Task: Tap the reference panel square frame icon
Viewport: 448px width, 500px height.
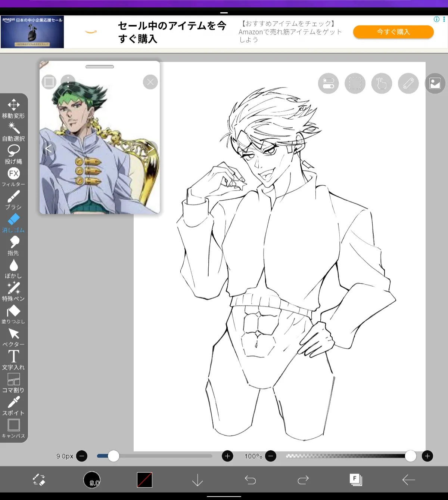Action: tap(49, 82)
